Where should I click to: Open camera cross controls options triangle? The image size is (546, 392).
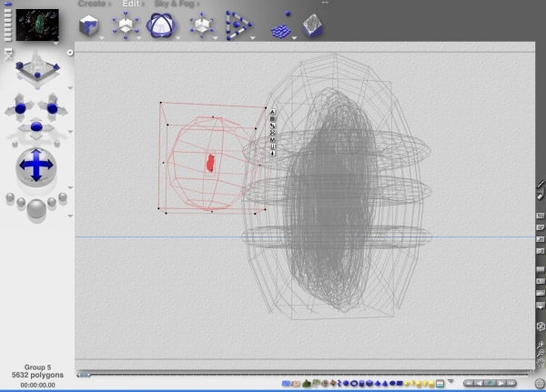point(70,132)
